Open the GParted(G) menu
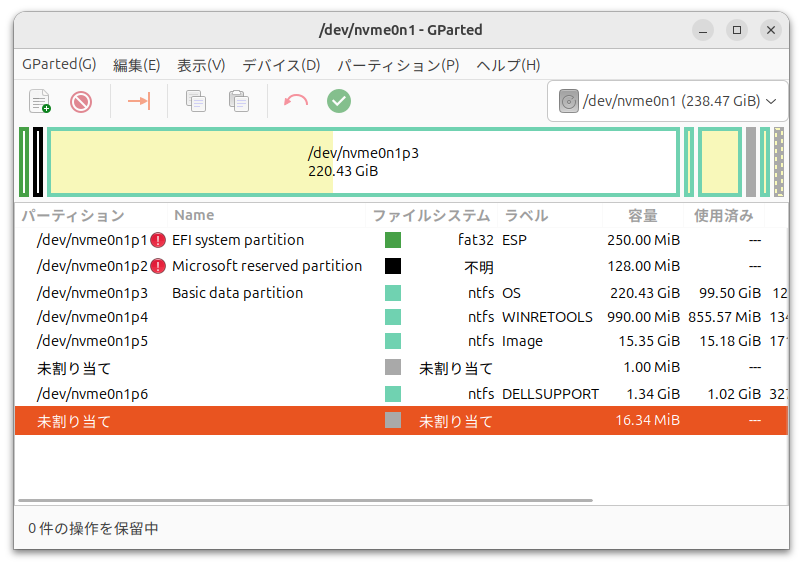This screenshot has width=803, height=566. point(59,65)
